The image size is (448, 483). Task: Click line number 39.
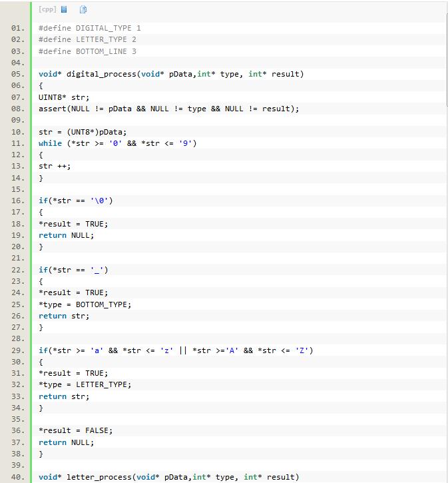point(18,466)
